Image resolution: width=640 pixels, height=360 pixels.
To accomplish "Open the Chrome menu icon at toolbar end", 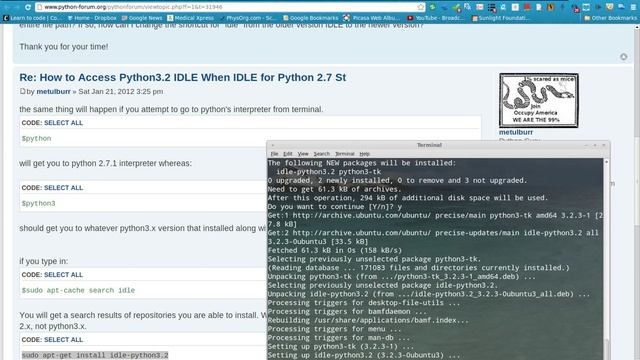I will click(633, 7).
